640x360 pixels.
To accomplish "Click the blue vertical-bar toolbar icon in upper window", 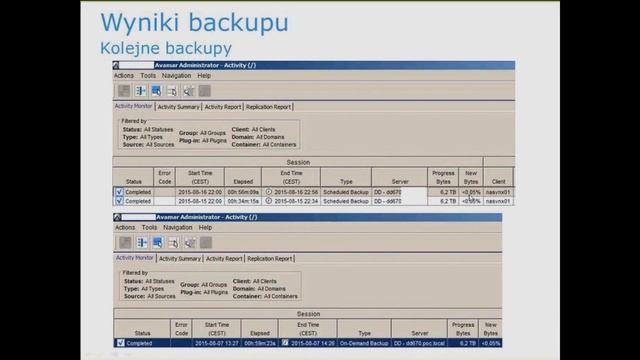I will 141,91.
